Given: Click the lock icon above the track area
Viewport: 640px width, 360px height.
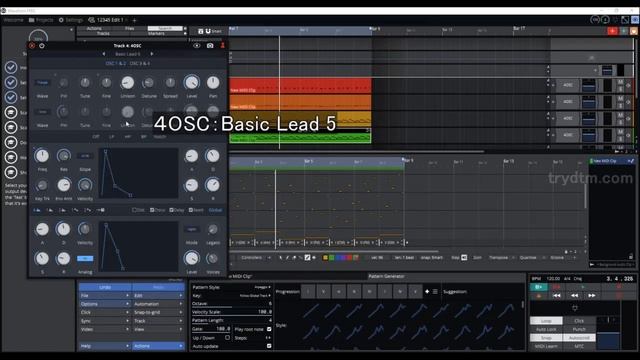Looking at the screenshot, I should [200, 31].
